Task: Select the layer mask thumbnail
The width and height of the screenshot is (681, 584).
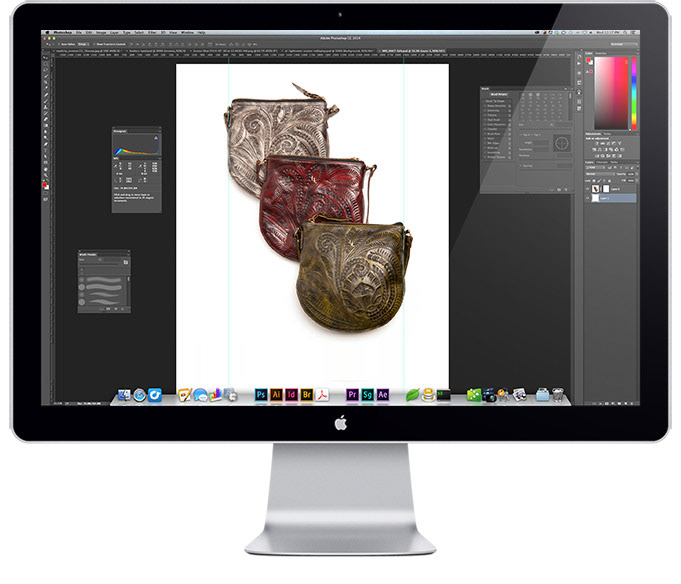Action: pos(606,189)
